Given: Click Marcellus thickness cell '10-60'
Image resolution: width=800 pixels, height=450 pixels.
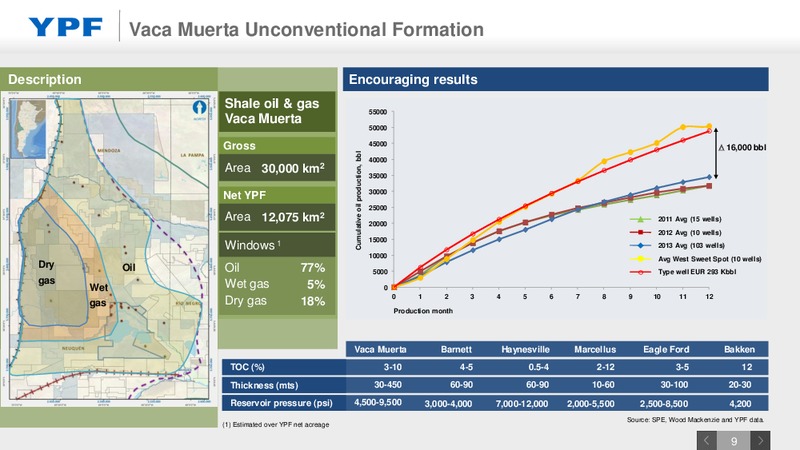Looking at the screenshot, I should pyautogui.click(x=603, y=385).
